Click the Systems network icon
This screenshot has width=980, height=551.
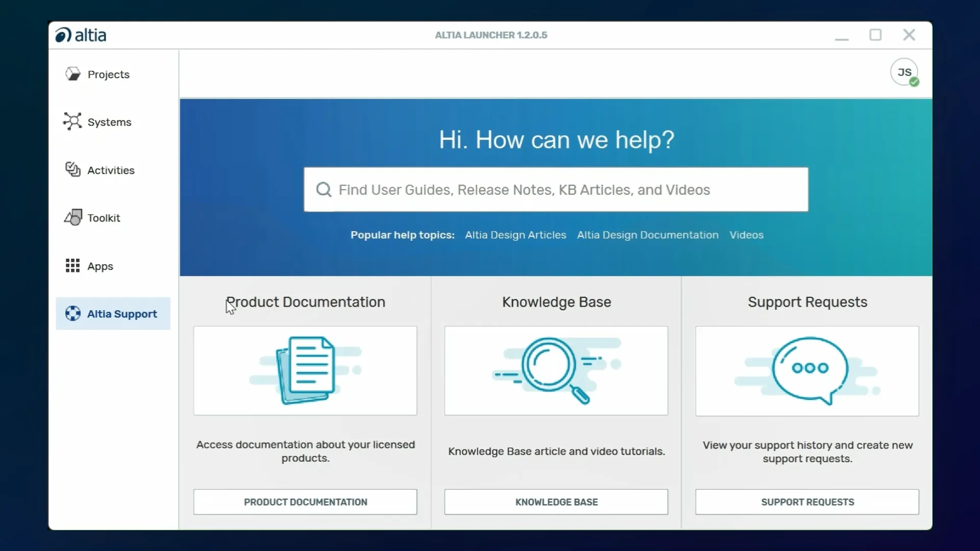point(72,121)
